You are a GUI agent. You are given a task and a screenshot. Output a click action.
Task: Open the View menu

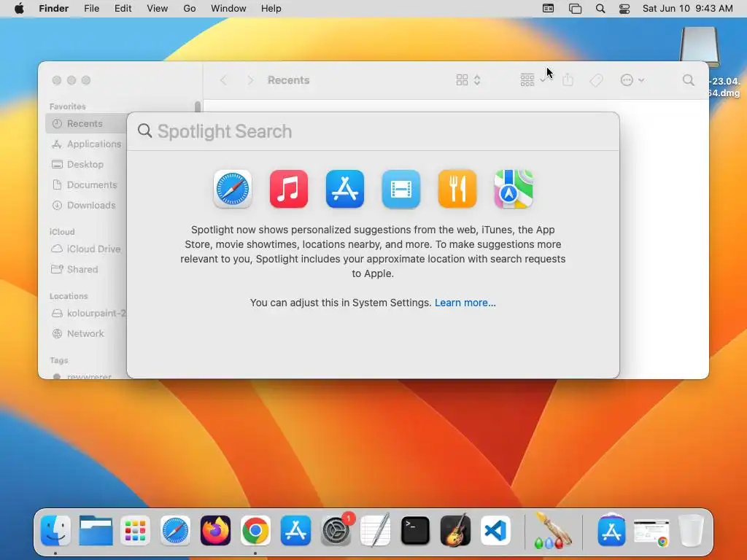(158, 9)
